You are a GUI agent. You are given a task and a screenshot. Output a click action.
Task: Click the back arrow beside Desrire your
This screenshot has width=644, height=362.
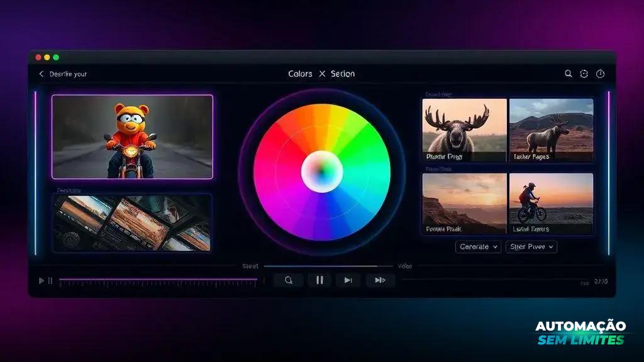41,74
